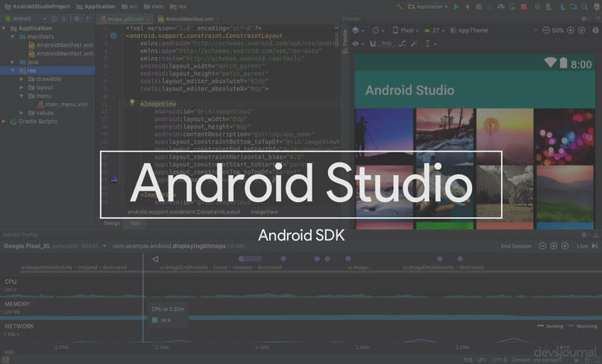
Task: Open the design surface layers icon
Action: coord(356,30)
